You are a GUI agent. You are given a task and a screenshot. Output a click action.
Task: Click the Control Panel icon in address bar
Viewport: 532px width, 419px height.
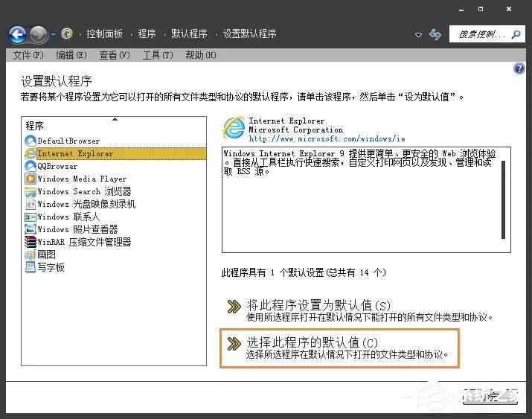tap(67, 33)
